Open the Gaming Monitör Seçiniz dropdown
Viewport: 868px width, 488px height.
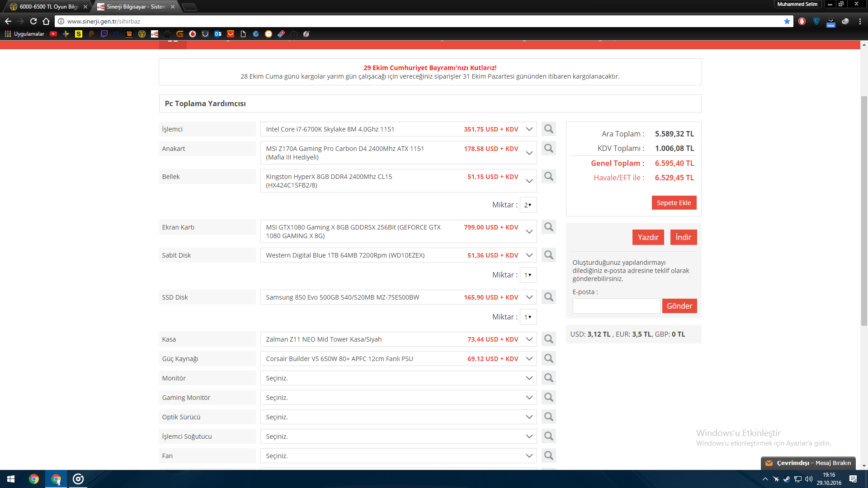coord(398,398)
